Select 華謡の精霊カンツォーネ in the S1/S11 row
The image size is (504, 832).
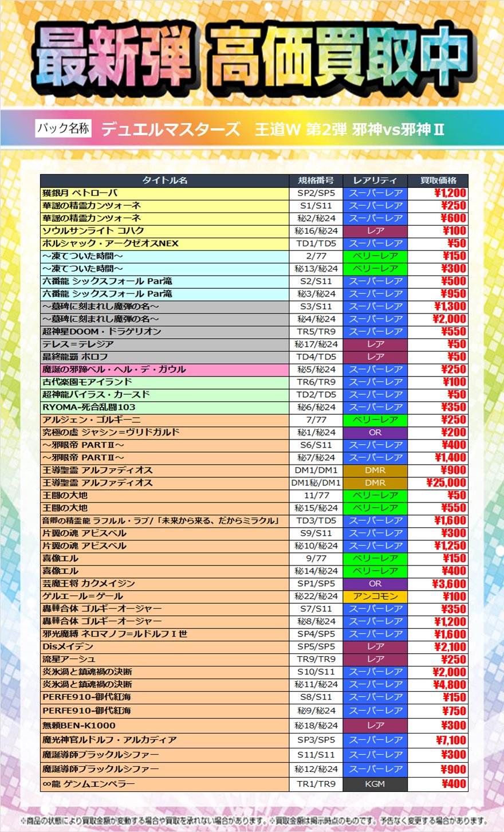(92, 206)
